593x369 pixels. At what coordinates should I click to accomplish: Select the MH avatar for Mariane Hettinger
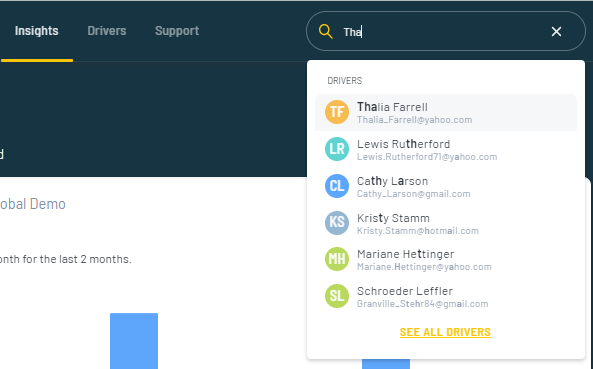[337, 259]
